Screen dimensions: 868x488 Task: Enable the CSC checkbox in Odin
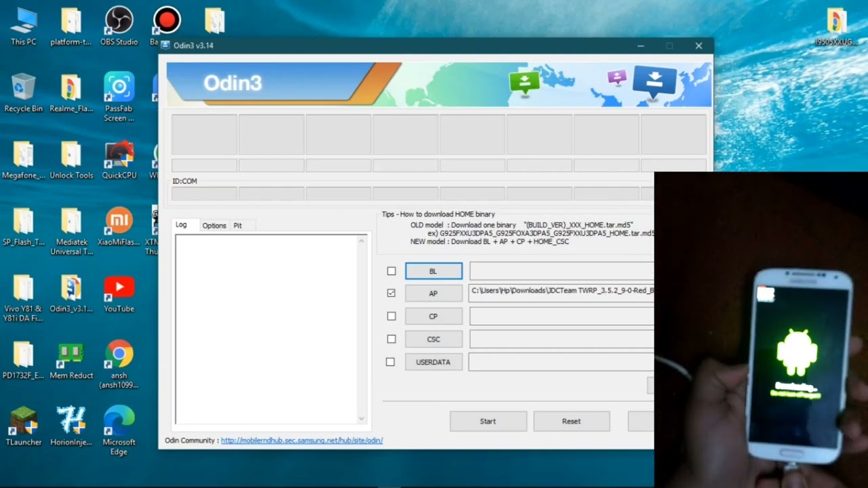coord(391,339)
